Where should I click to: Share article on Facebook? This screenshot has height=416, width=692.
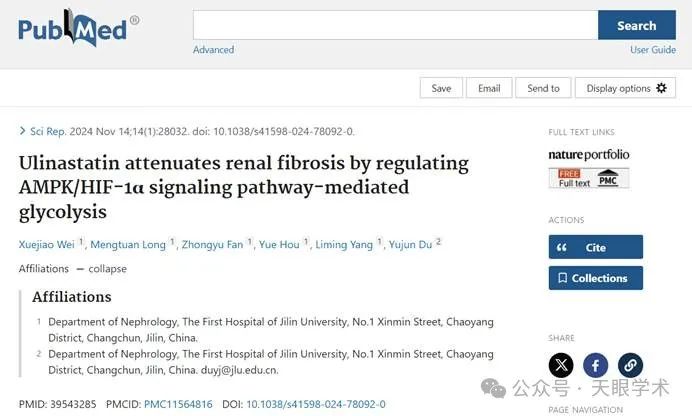coord(595,365)
